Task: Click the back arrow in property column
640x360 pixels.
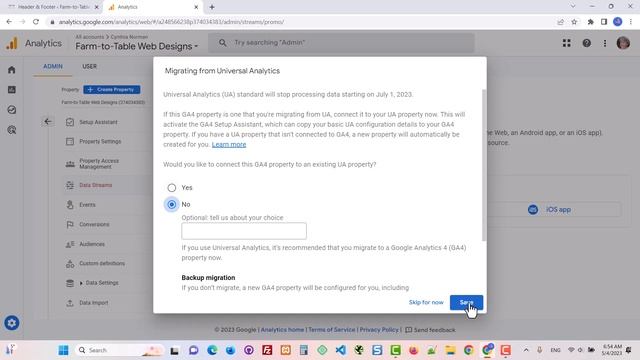Action: pos(48,122)
